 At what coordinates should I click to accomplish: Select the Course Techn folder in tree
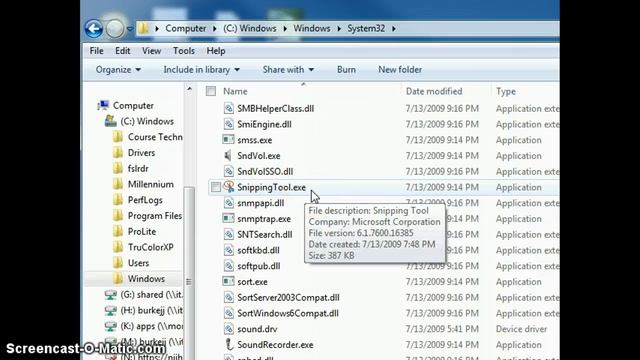pyautogui.click(x=155, y=137)
